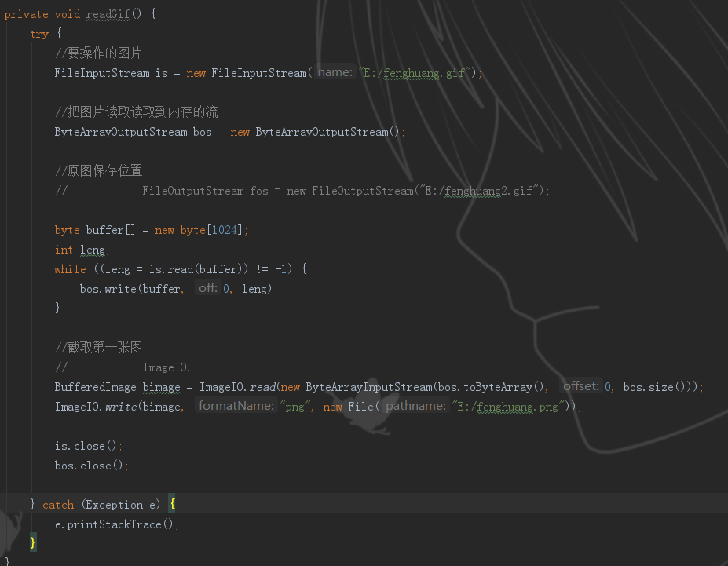Click bos.size() call
Viewport: 728px width, 566px height.
tap(654, 387)
